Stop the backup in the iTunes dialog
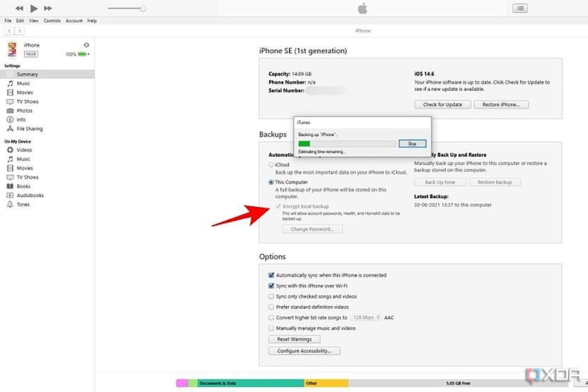The image size is (588, 392). [412, 143]
